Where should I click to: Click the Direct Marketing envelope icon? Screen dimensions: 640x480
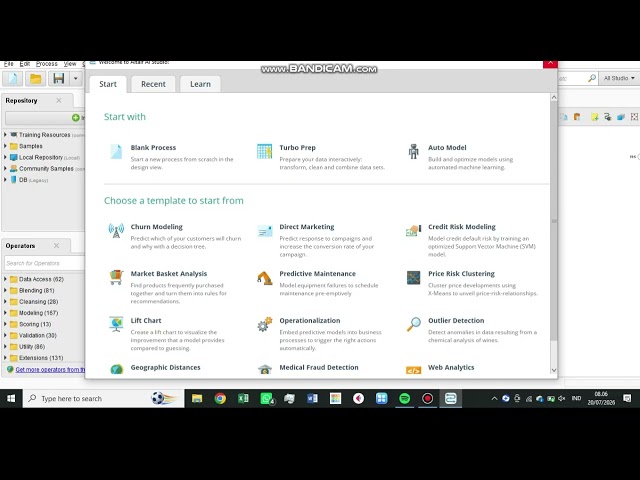[x=265, y=231]
